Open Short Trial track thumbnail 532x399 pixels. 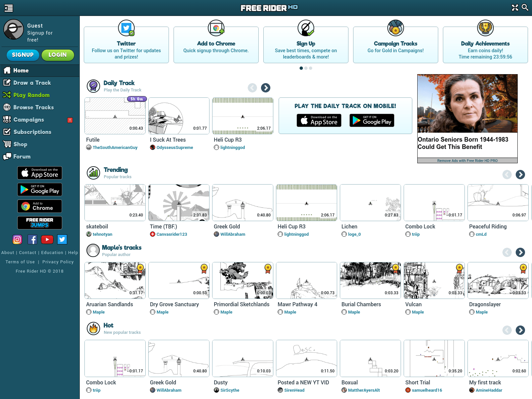pyautogui.click(x=434, y=358)
